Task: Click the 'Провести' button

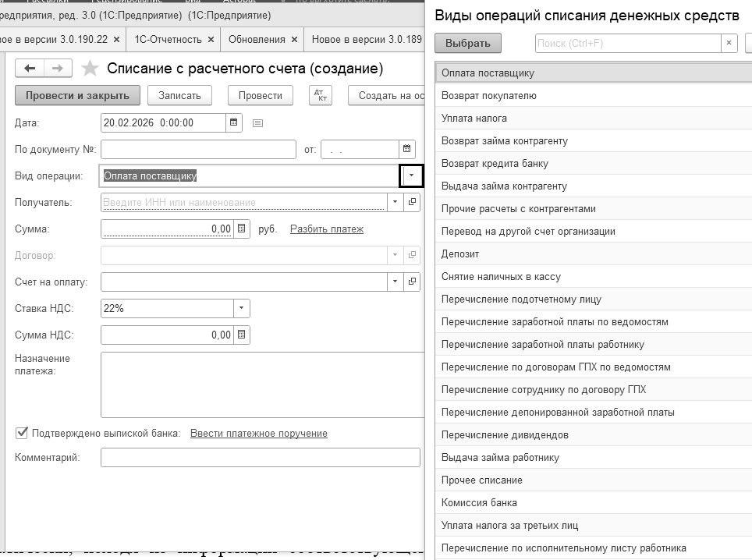Action: click(261, 95)
